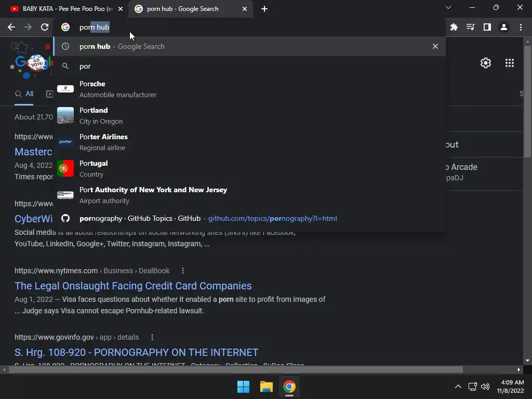Click the vertical scrollbar down arrow

point(527,361)
